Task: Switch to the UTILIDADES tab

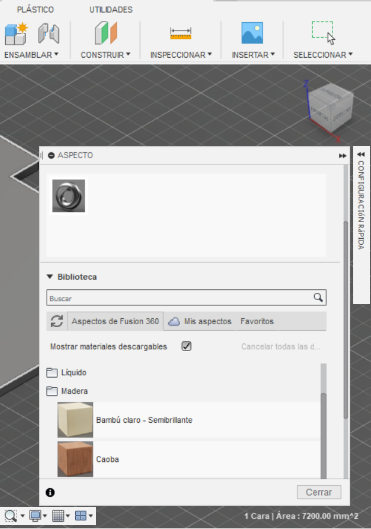Action: (x=111, y=9)
